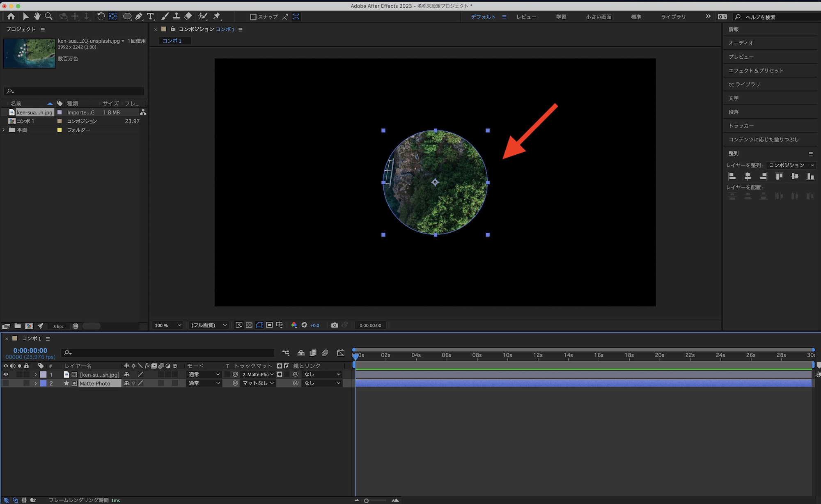This screenshot has height=504, width=821.
Task: Choose the Ellipse shape tool
Action: click(x=127, y=16)
